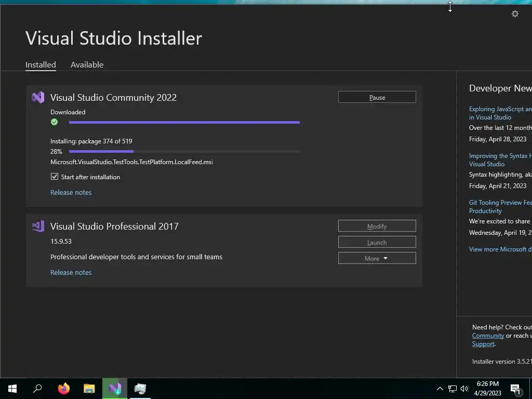Open Git Tooling Preview news link

[x=500, y=207]
